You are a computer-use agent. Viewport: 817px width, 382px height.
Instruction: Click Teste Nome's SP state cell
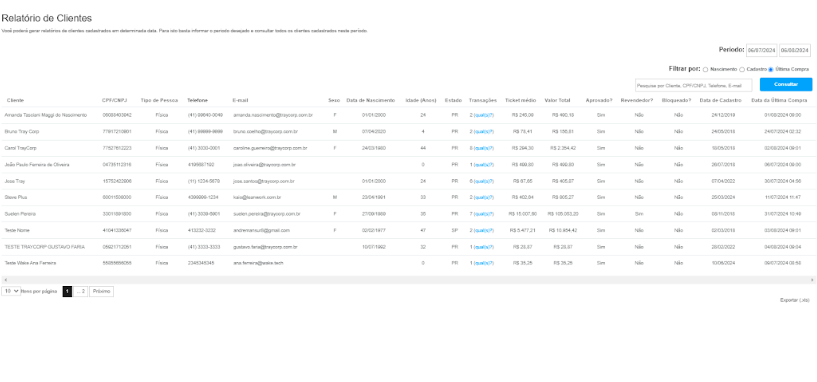click(455, 230)
